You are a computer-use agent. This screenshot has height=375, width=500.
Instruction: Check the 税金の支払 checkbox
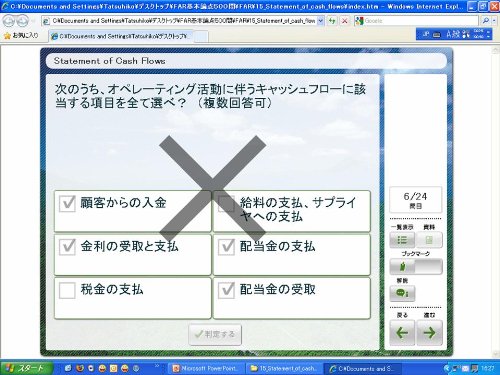pyautogui.click(x=67, y=290)
